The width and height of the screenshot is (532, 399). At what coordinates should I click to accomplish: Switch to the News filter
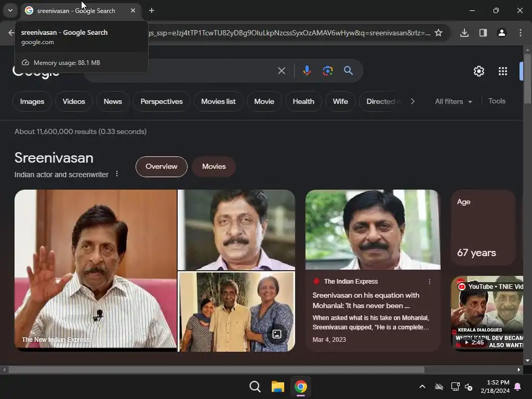[113, 101]
